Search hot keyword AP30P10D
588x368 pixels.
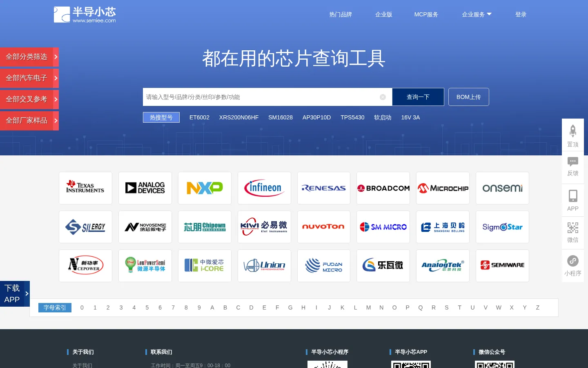pos(317,117)
